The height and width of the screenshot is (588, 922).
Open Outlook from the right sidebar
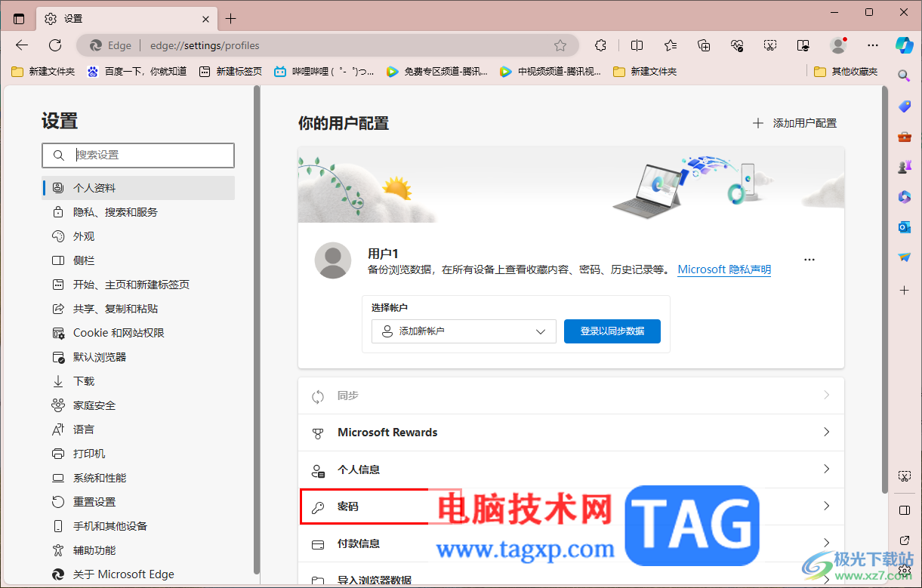(904, 226)
